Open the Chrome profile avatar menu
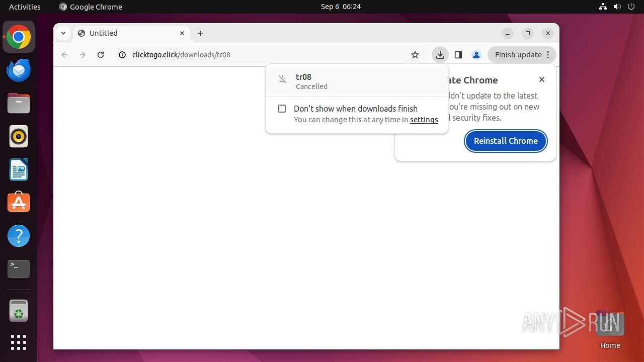The image size is (644, 362). click(476, 55)
